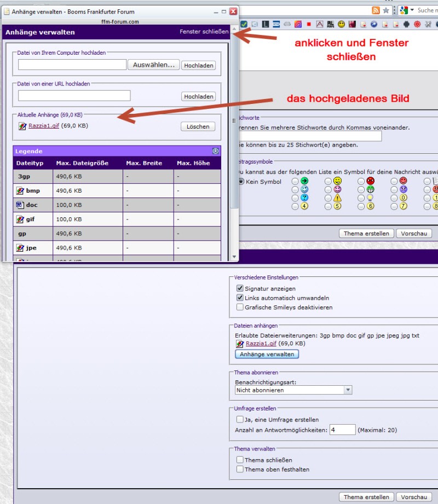Screen dimensions: 438x504
Task: Select the 'Kein Symbol' radio button
Action: click(241, 182)
